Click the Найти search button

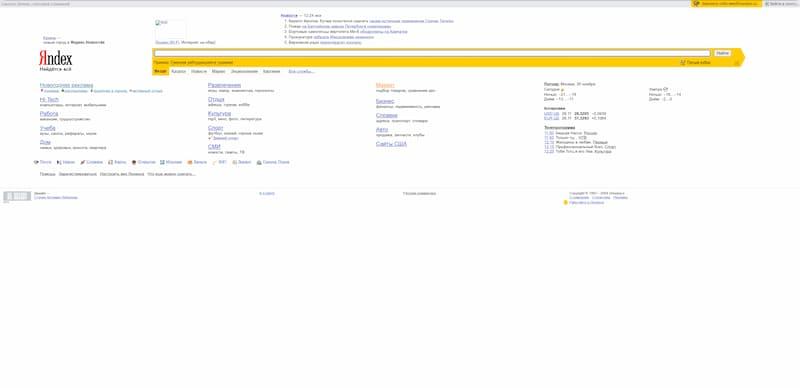click(722, 53)
